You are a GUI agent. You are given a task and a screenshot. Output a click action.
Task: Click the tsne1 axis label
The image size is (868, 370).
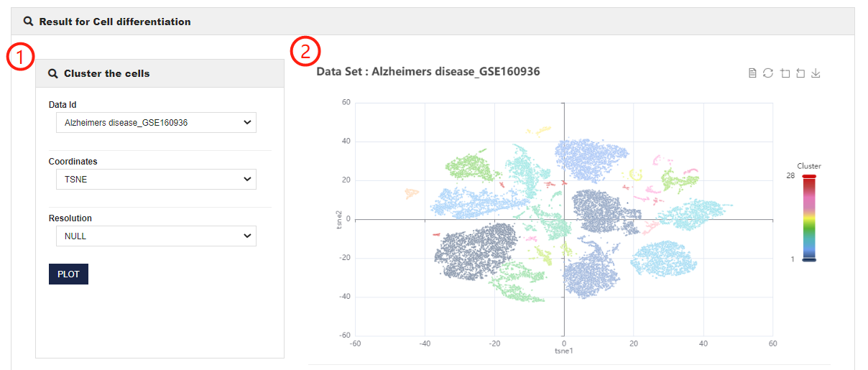564,351
